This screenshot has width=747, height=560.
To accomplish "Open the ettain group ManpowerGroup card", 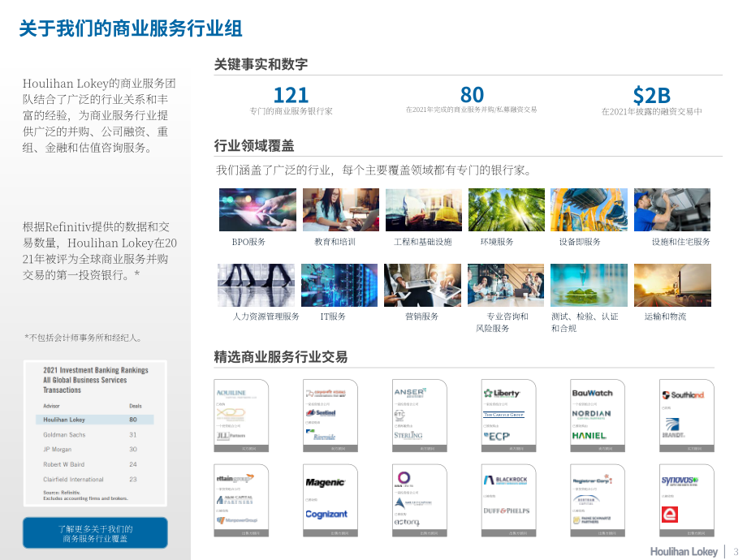I will click(241, 501).
